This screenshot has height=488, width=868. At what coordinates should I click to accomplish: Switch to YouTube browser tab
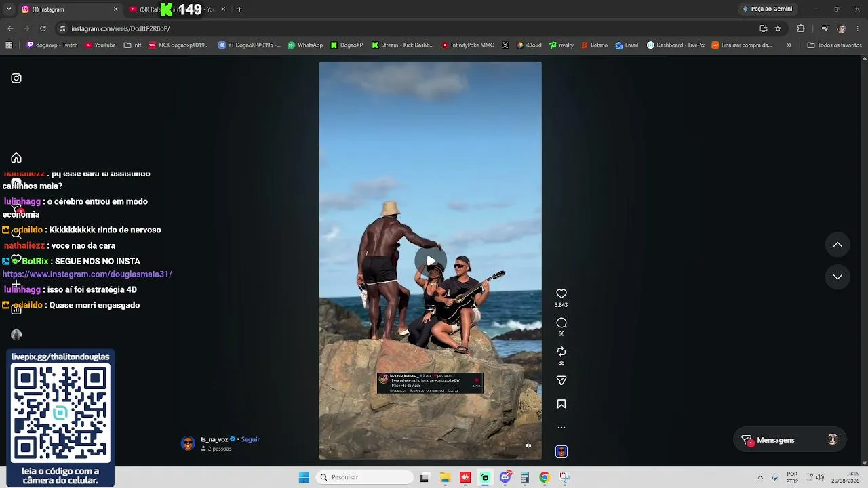178,9
